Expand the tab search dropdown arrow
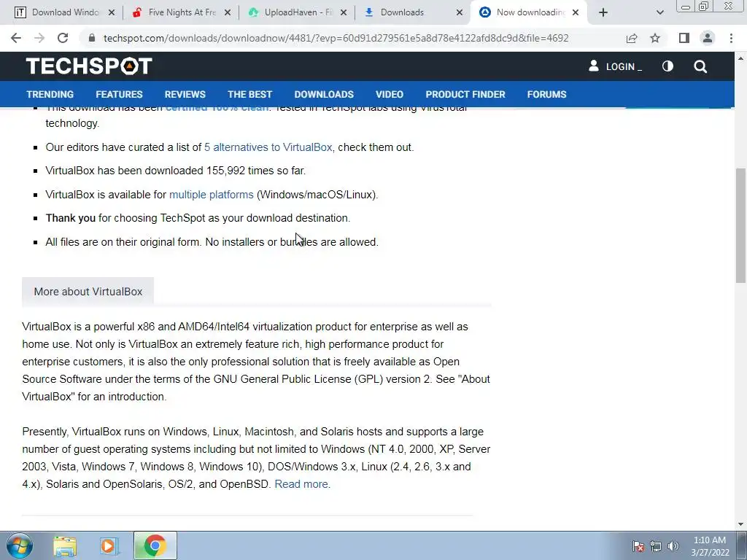Screen dimensions: 747x560 point(659,12)
